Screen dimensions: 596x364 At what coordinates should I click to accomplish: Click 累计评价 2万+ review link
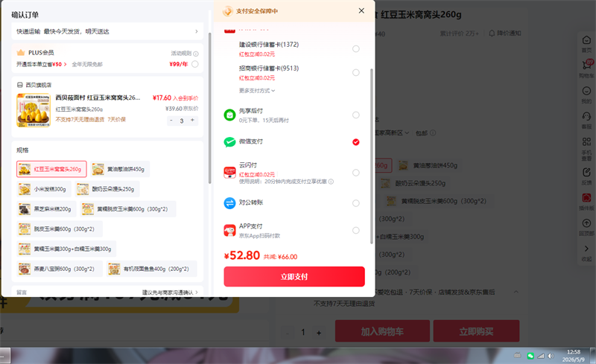tap(460, 33)
